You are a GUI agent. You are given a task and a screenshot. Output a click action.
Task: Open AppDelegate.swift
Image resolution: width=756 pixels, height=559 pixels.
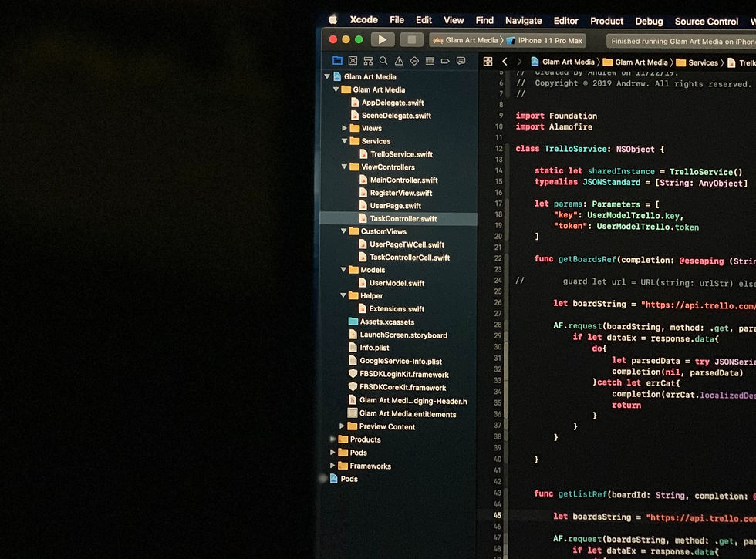click(387, 102)
